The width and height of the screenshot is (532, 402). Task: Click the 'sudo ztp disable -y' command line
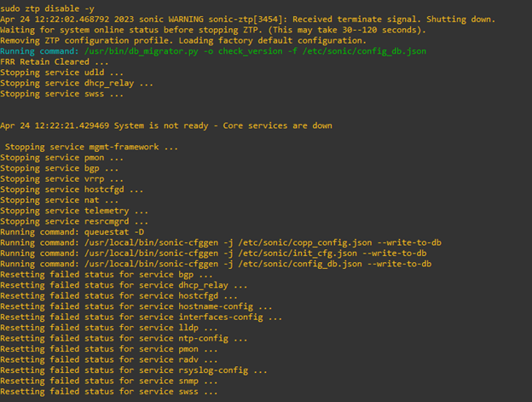click(47, 9)
